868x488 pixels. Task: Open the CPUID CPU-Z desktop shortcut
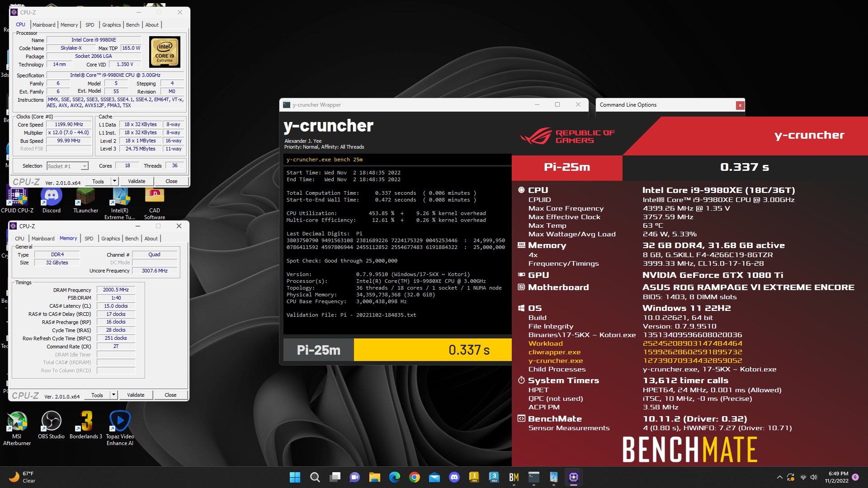[x=17, y=200]
